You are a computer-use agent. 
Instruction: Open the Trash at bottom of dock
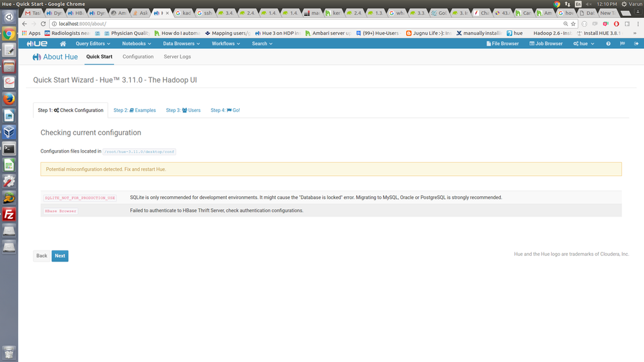click(x=9, y=352)
